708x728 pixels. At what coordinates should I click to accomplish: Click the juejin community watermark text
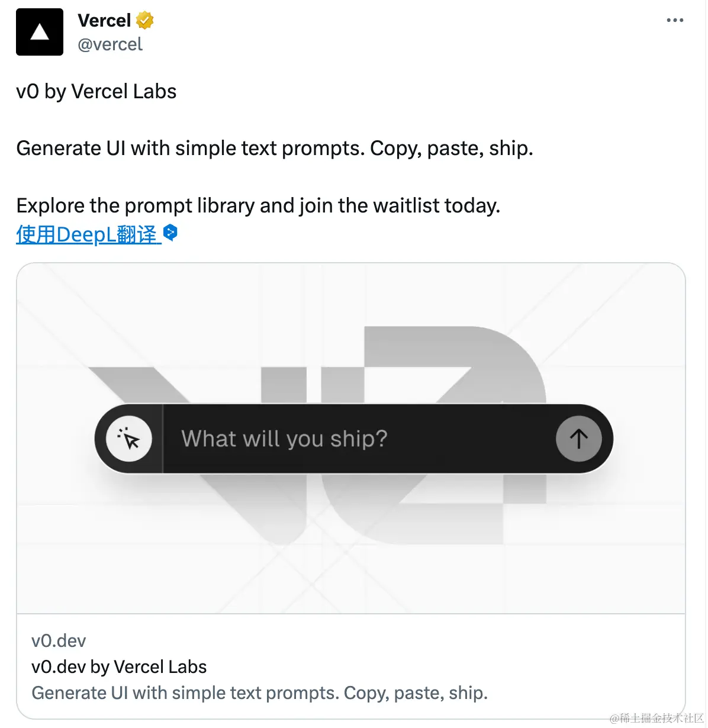coord(656,719)
